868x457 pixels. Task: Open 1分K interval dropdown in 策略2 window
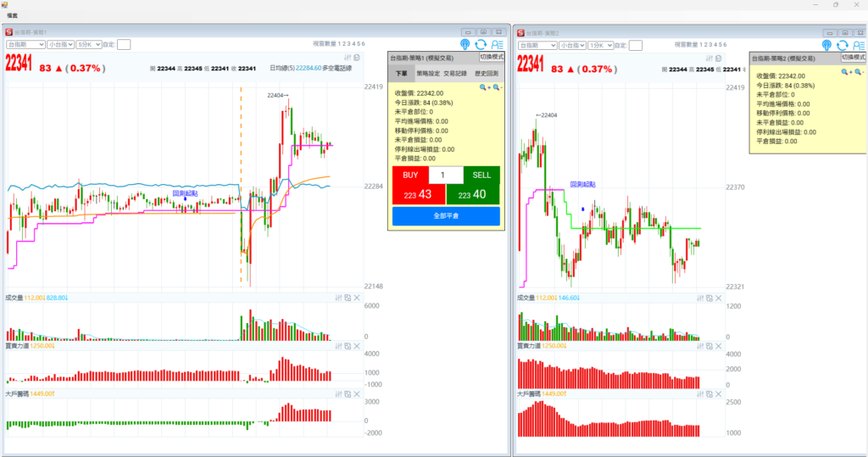coord(600,46)
